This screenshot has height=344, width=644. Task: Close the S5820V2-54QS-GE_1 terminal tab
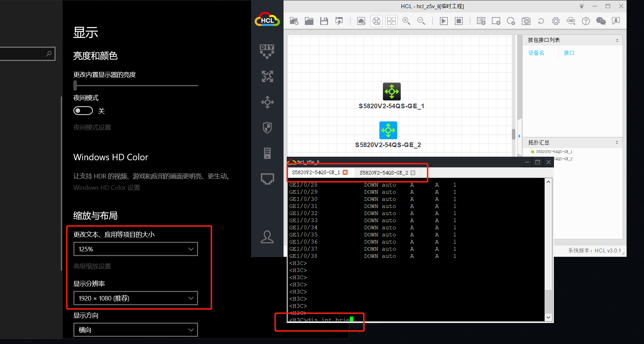(345, 173)
